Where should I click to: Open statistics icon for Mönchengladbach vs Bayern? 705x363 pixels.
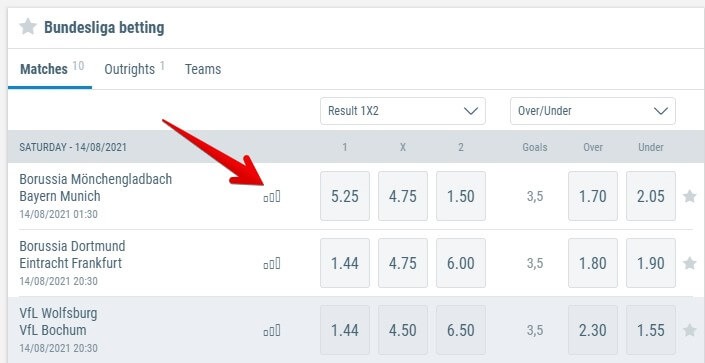pyautogui.click(x=272, y=197)
